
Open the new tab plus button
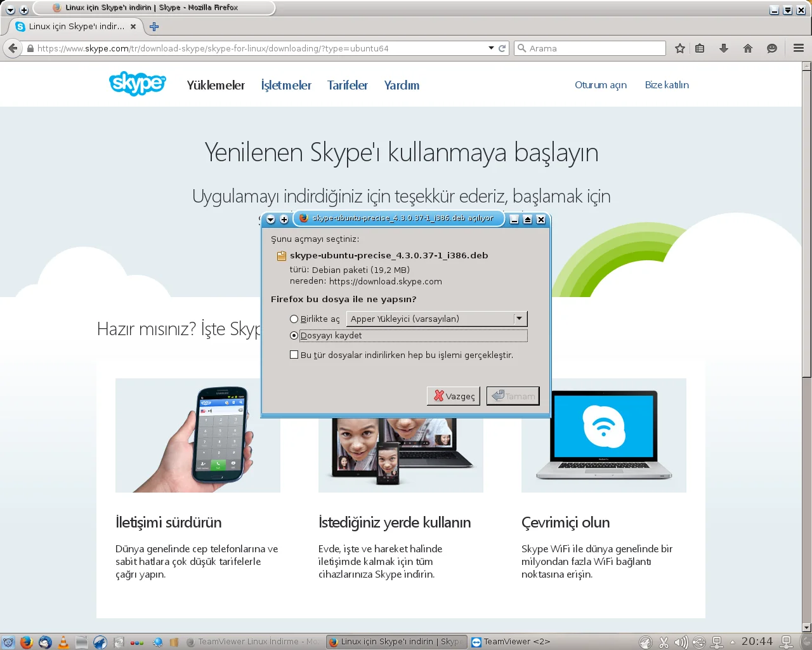[154, 27]
